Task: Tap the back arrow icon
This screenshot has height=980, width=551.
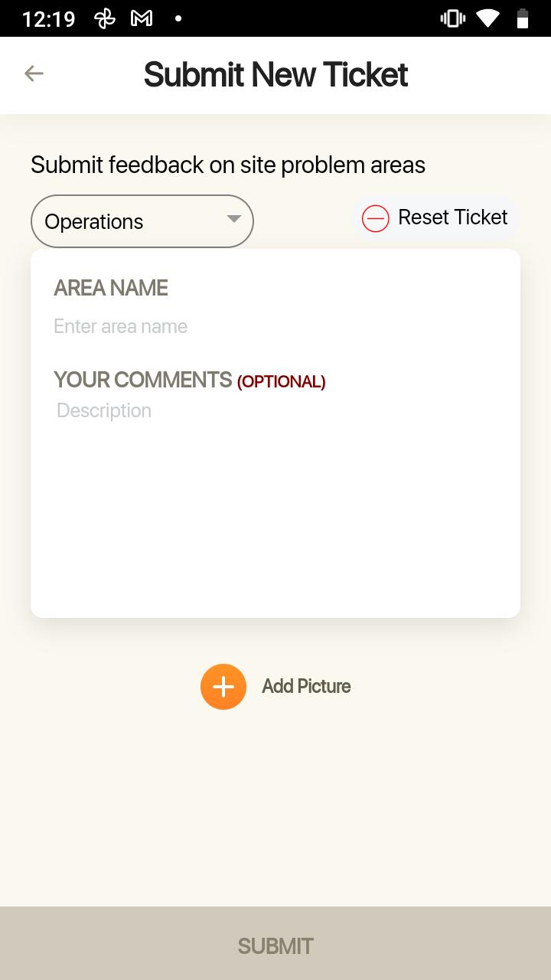Action: pos(34,73)
